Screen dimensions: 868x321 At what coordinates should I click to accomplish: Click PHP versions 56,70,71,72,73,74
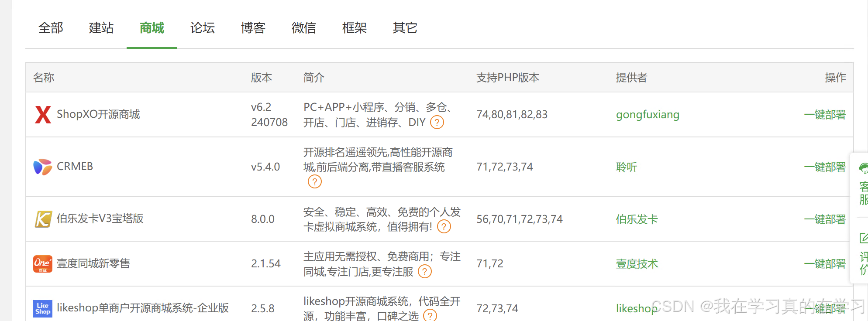coord(520,219)
